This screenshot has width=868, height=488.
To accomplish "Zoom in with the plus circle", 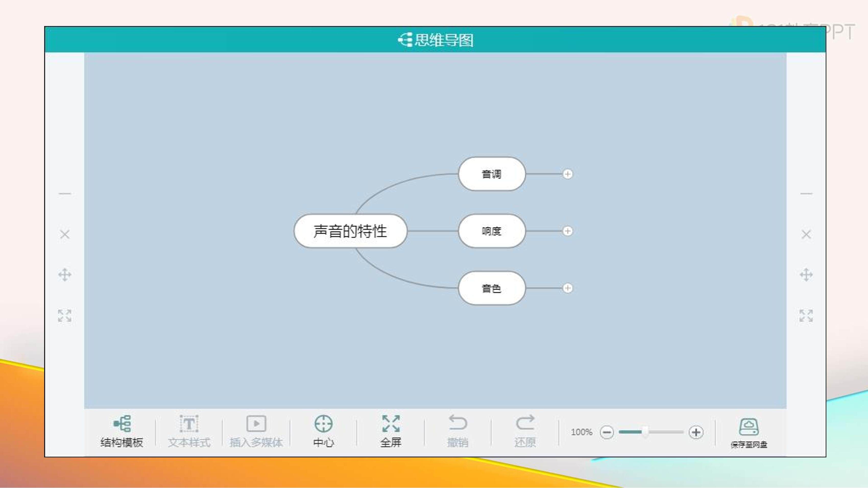I will point(696,432).
